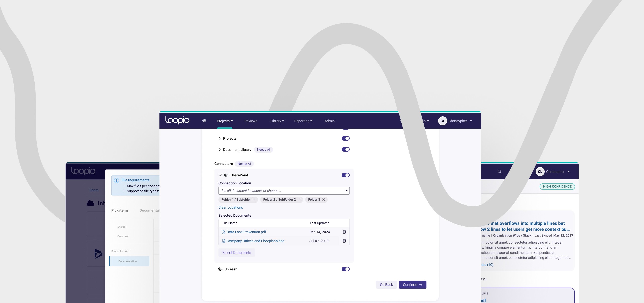Click the CL avatar next to Christopher in the front window

(x=442, y=121)
